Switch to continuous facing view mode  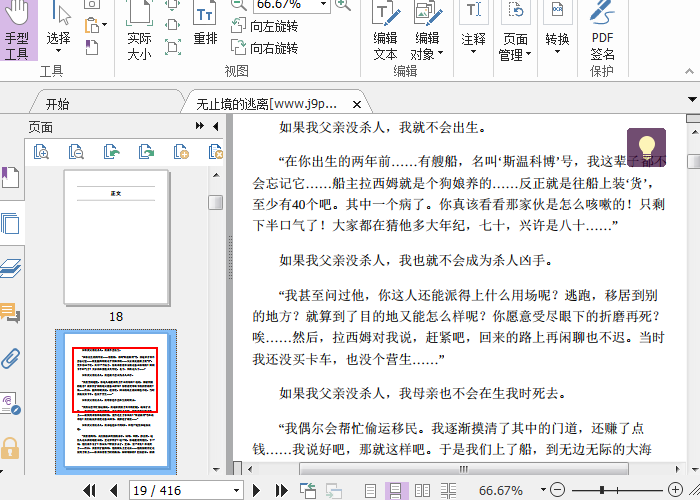point(448,491)
